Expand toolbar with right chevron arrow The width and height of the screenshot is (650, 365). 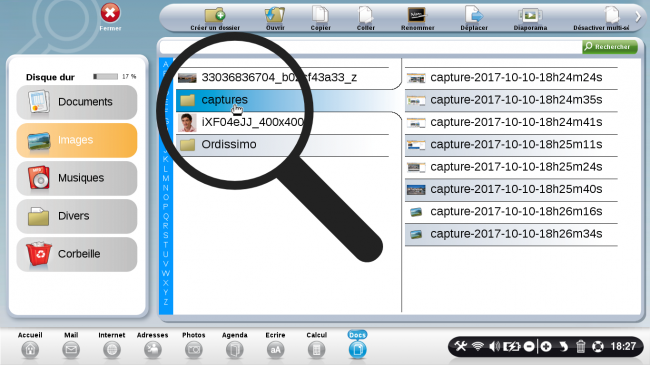point(638,17)
